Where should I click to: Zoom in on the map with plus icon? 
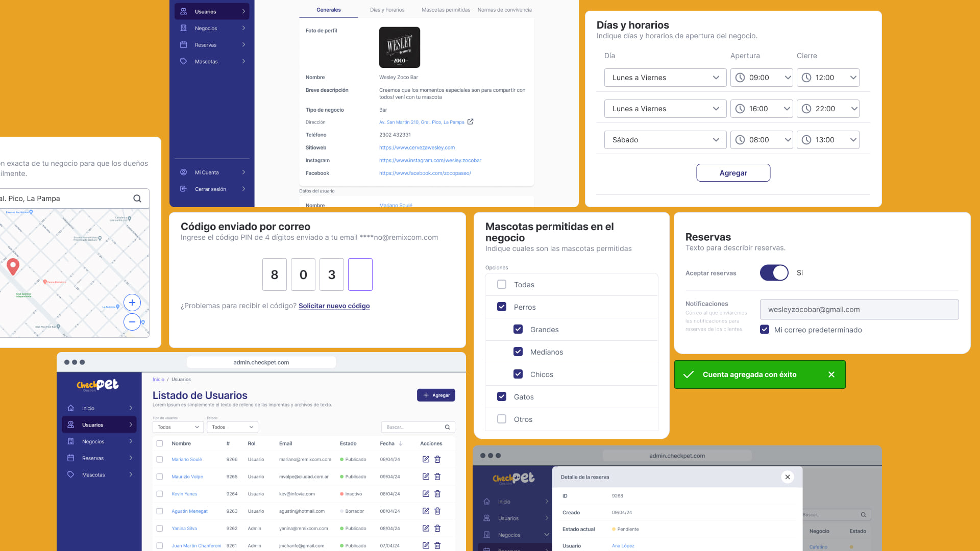click(x=132, y=303)
